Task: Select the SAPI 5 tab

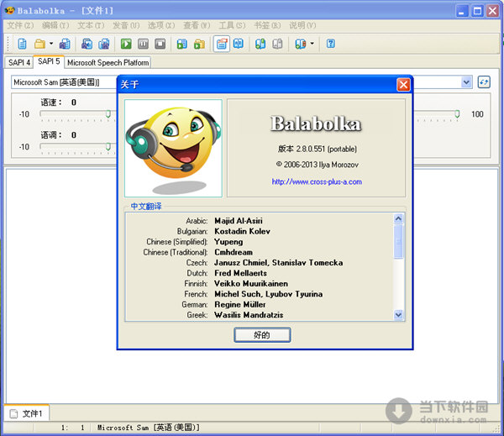Action: pyautogui.click(x=49, y=61)
